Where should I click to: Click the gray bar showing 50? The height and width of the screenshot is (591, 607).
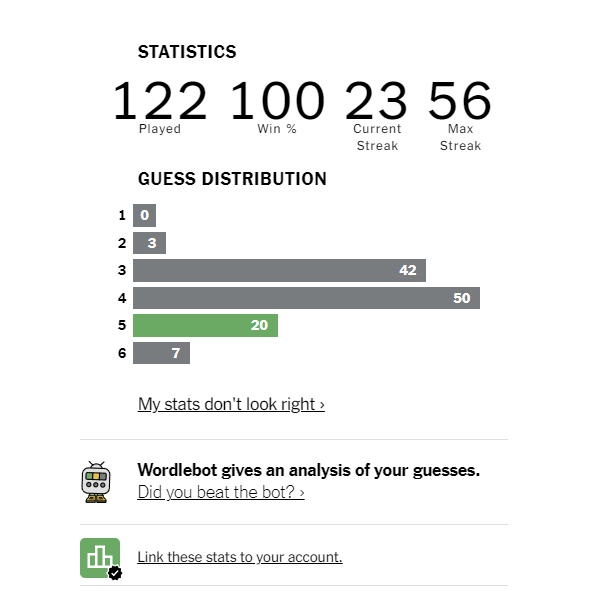click(307, 298)
